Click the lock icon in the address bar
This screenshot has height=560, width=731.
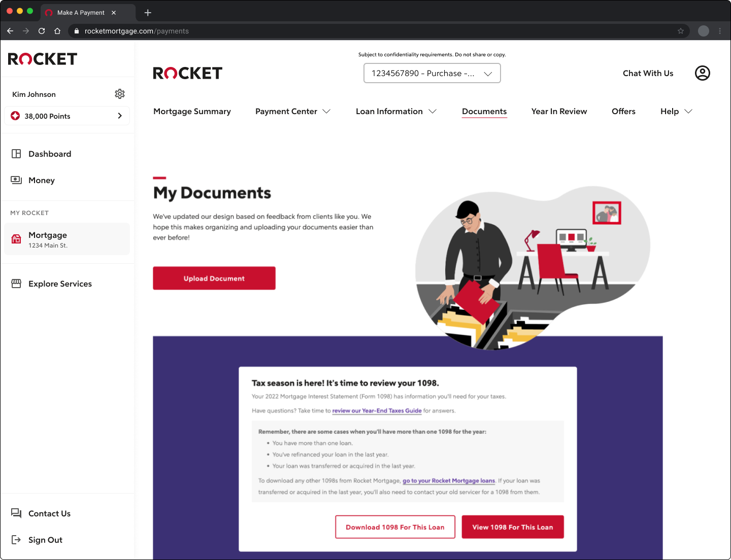tap(77, 31)
